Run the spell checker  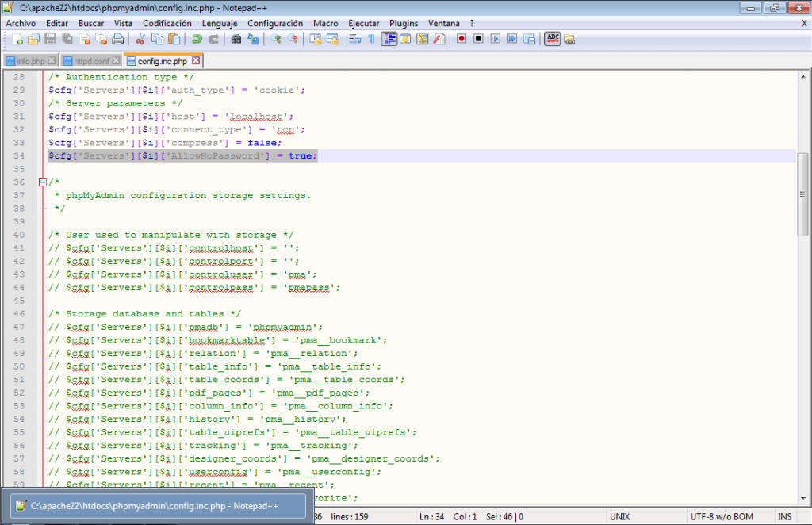click(553, 40)
